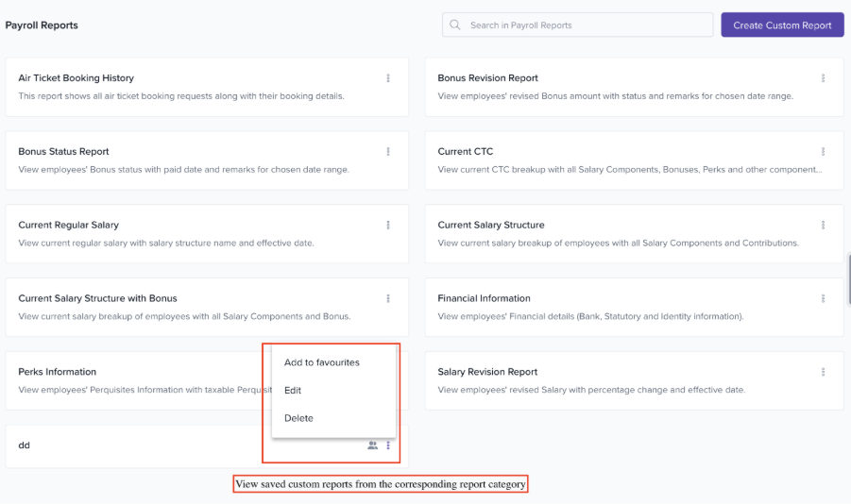851x504 pixels.
Task: Choose Edit in the context menu
Action: [293, 390]
